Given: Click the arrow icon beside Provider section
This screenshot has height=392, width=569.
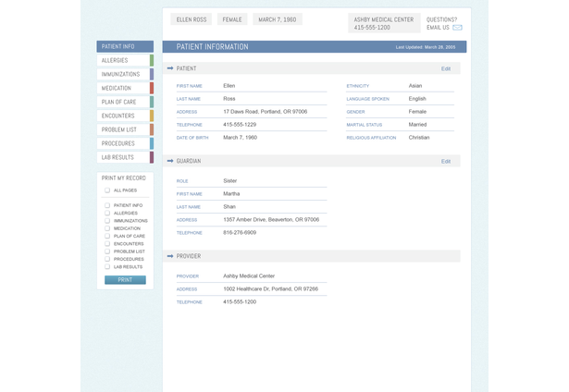Looking at the screenshot, I should click(x=170, y=256).
